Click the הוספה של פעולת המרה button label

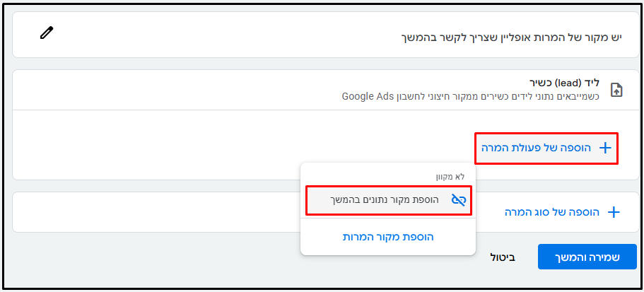click(534, 148)
